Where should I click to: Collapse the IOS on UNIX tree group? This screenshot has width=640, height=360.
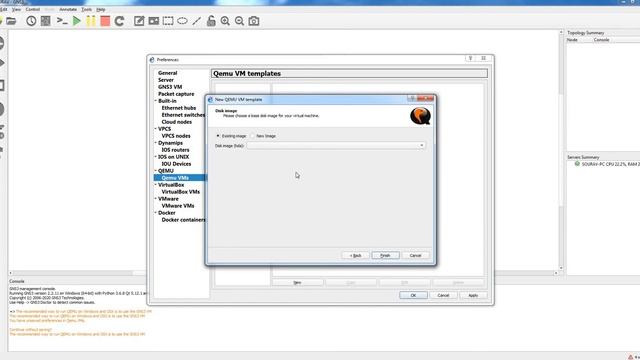coord(156,157)
